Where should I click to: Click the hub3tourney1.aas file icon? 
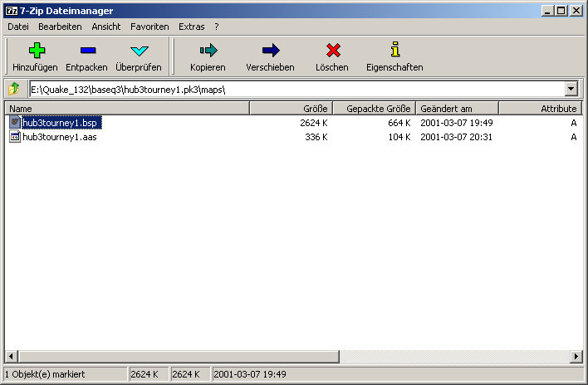[15, 137]
